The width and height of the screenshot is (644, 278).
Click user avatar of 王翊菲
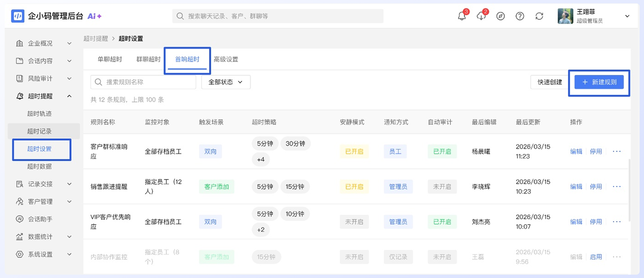[565, 16]
